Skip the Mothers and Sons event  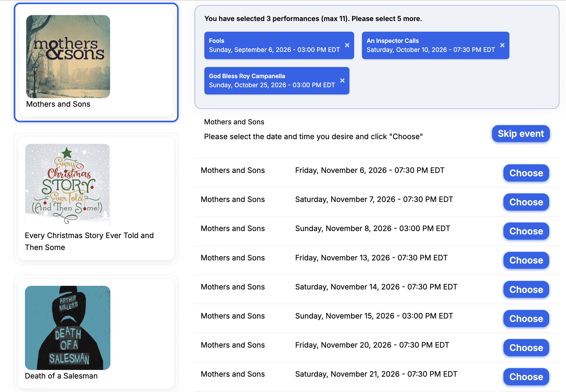pos(521,134)
